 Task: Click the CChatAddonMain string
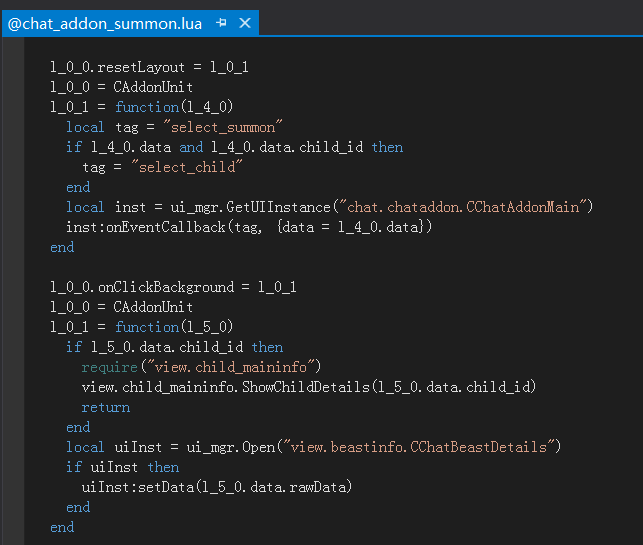pos(463,207)
